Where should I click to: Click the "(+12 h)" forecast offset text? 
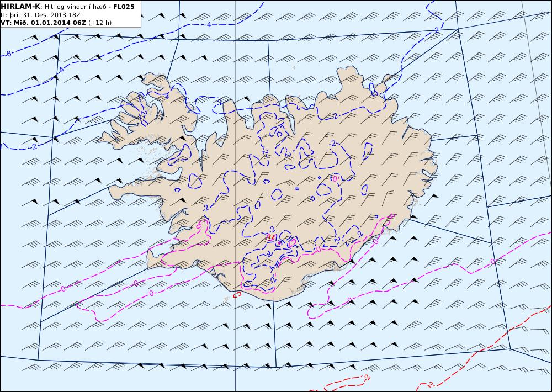(x=99, y=23)
